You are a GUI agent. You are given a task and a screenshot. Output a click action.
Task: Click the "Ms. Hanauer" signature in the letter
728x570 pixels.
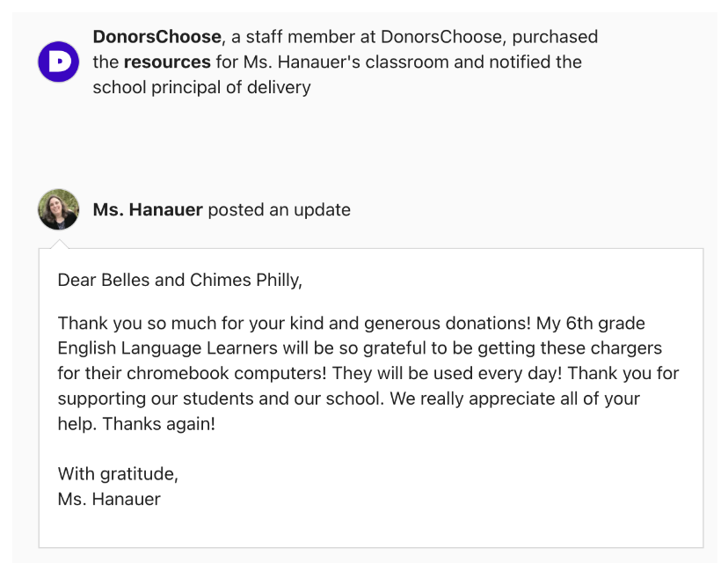[109, 500]
